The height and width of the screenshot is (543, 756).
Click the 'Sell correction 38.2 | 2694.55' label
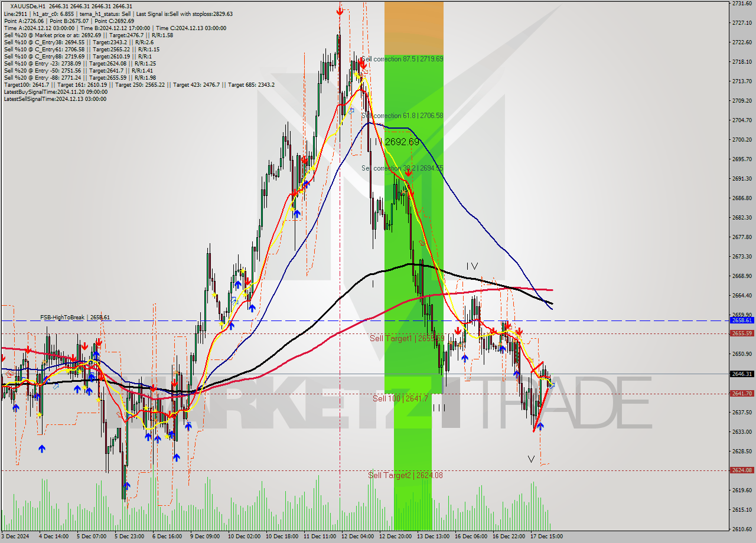pos(402,168)
